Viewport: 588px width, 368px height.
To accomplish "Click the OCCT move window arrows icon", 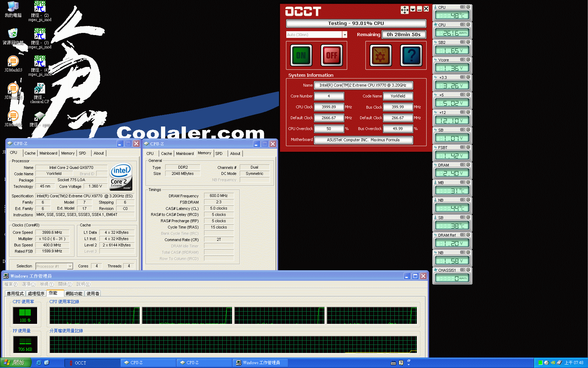I will [x=405, y=10].
